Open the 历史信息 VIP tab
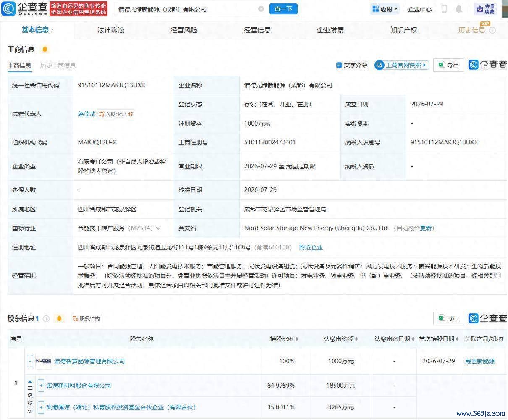Image resolution: width=508 pixels, height=420 pixels. 471,30
